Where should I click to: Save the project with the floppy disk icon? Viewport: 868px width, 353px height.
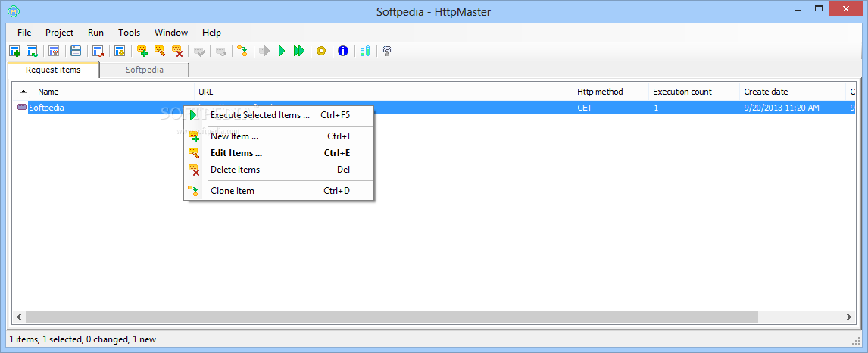[x=76, y=51]
